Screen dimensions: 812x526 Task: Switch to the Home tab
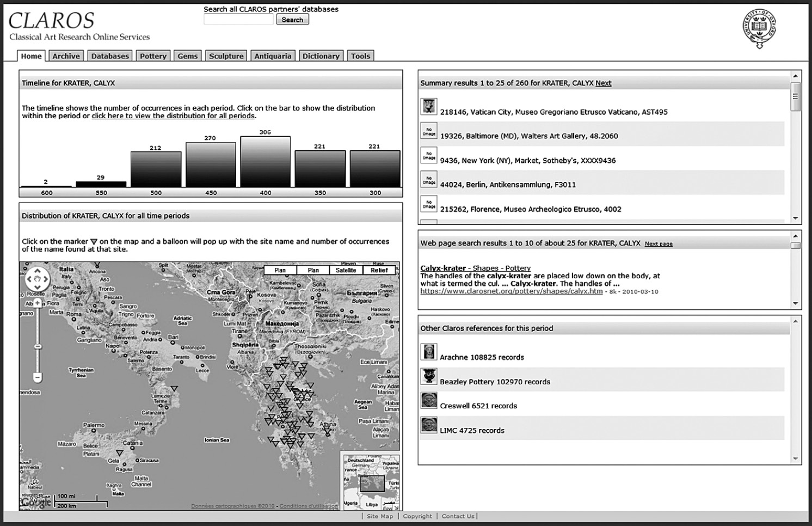click(31, 56)
